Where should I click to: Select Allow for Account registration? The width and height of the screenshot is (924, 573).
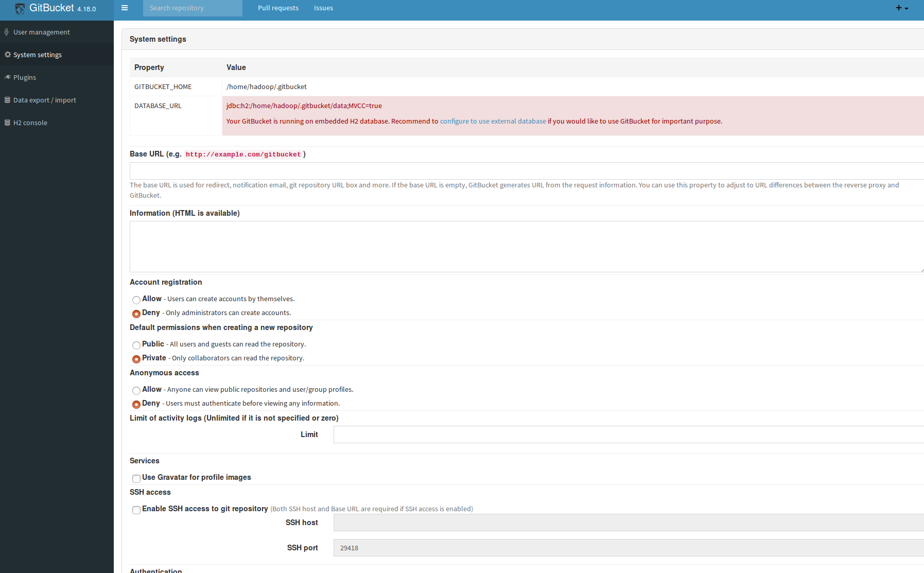[136, 300]
